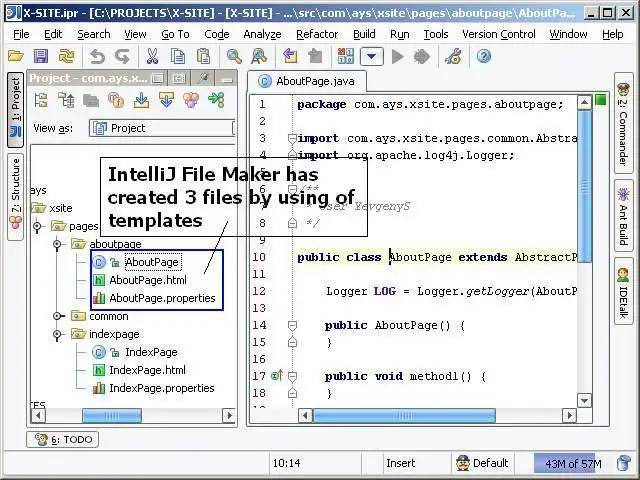Start Debug with the bug icon
This screenshot has width=640, height=480.
point(422,56)
